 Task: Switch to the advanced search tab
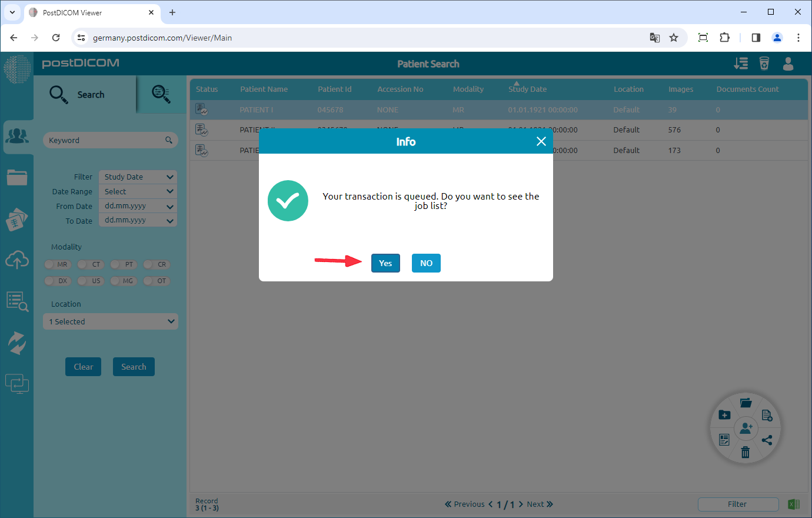click(x=161, y=94)
